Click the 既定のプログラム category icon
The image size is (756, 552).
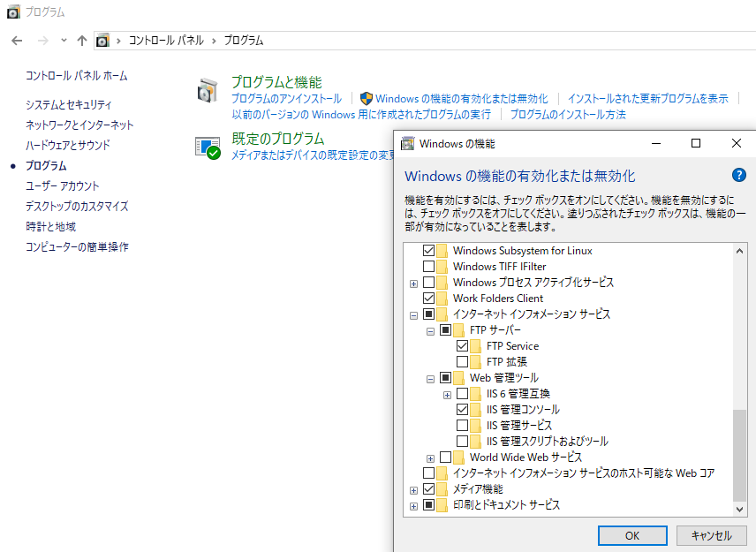pyautogui.click(x=208, y=148)
